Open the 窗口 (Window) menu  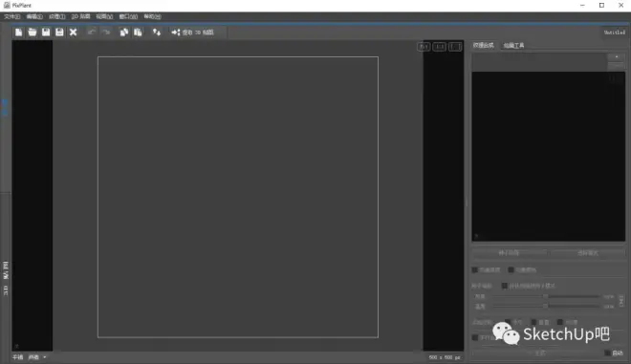pos(128,16)
